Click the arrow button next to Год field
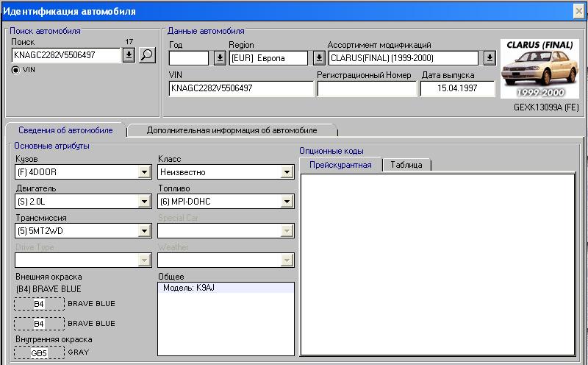Screen dimensions: 588x365 pyautogui.click(x=220, y=58)
